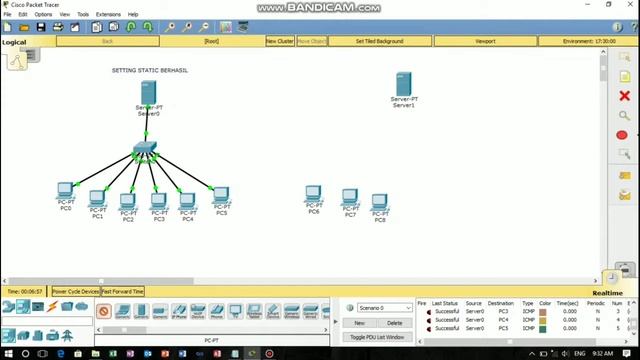Screen dimensions: 640x360
Task: Switch to Realtime mode tab
Action: coord(607,293)
